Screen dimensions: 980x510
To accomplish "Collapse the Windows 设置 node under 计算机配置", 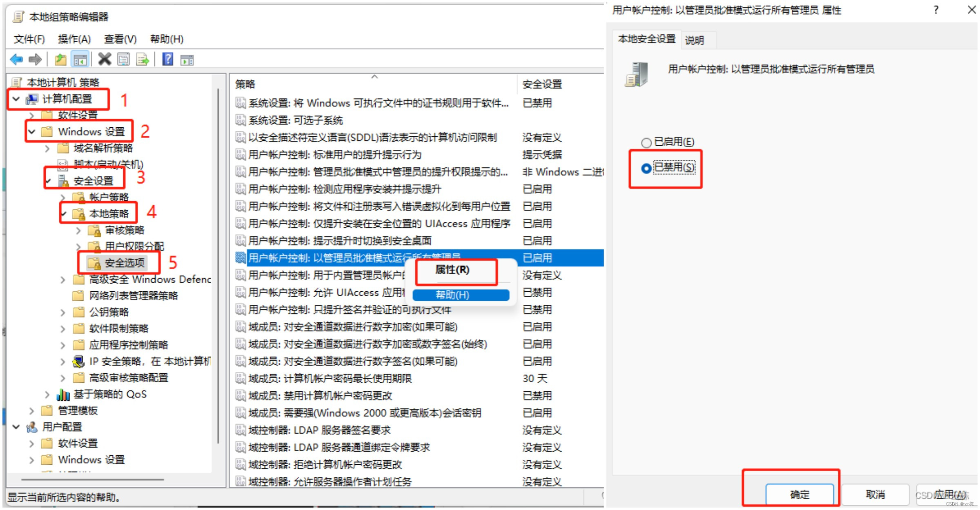I will [x=32, y=132].
